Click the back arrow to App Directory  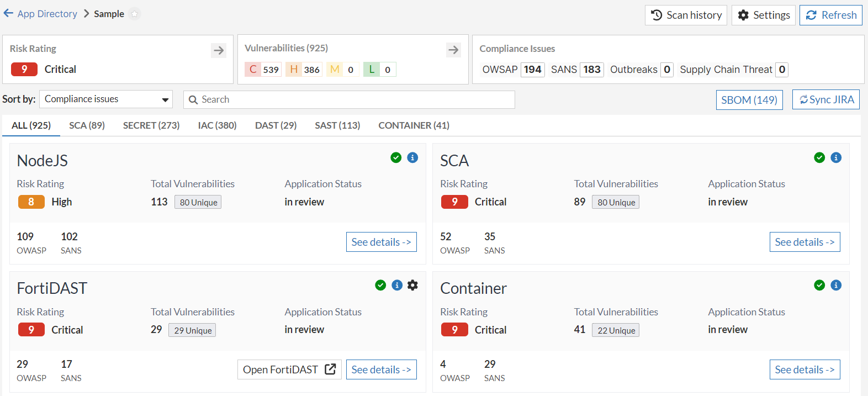(8, 13)
